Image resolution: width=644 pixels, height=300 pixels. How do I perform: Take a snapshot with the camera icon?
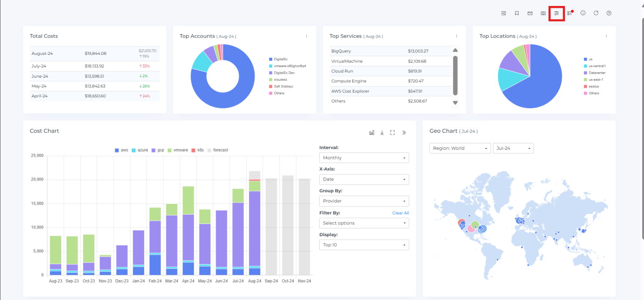[x=543, y=13]
